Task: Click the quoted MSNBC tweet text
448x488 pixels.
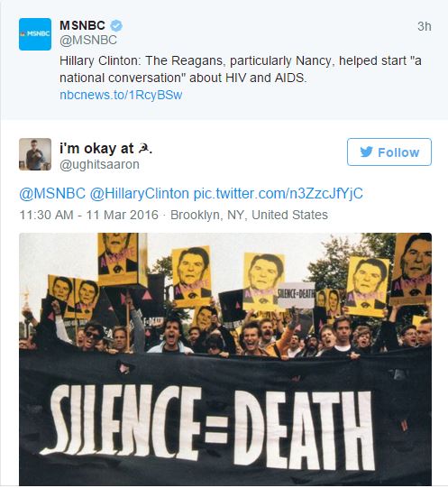Action: (241, 69)
